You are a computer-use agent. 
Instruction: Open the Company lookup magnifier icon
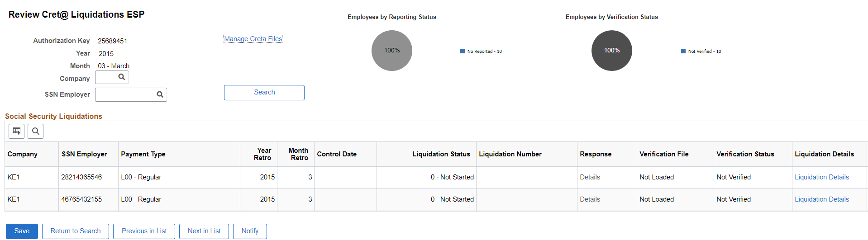(x=121, y=77)
